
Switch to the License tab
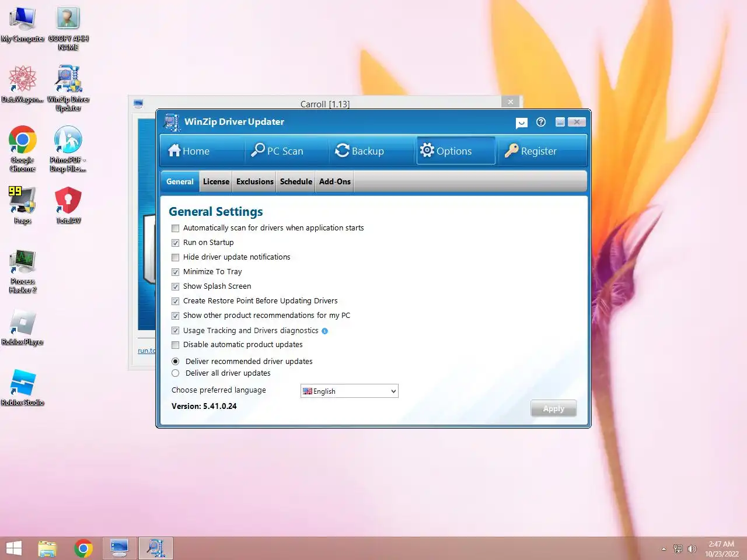[216, 181]
